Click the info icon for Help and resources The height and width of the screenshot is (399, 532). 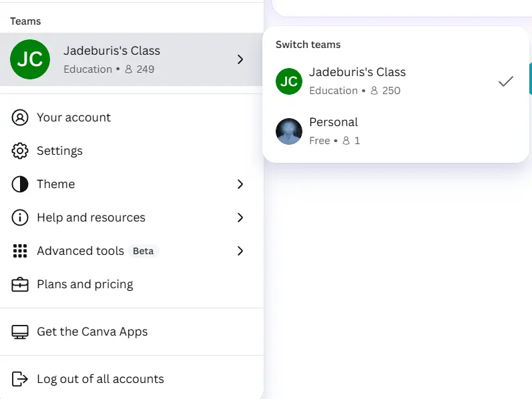[x=20, y=218]
